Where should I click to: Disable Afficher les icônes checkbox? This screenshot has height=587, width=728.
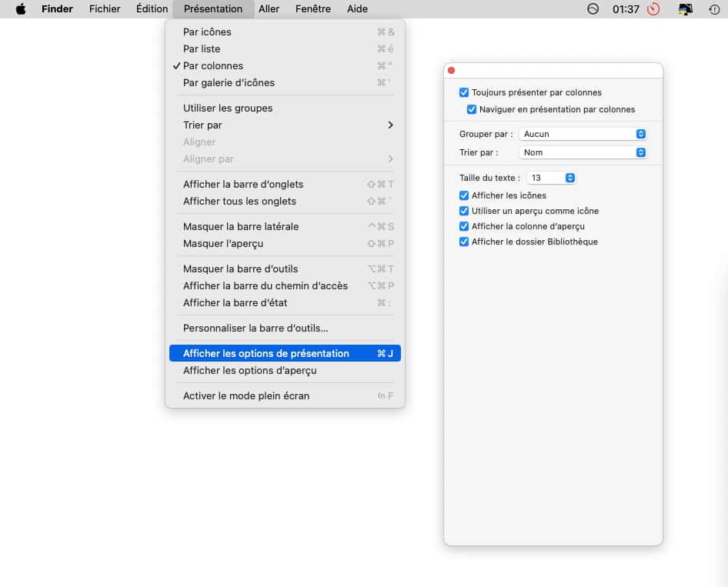[464, 195]
